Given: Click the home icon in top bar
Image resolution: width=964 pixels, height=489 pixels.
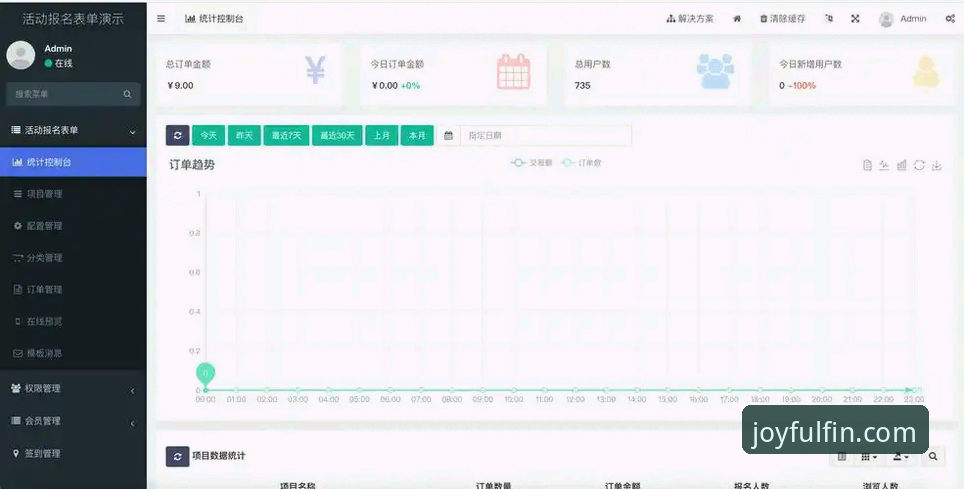Looking at the screenshot, I should (737, 18).
